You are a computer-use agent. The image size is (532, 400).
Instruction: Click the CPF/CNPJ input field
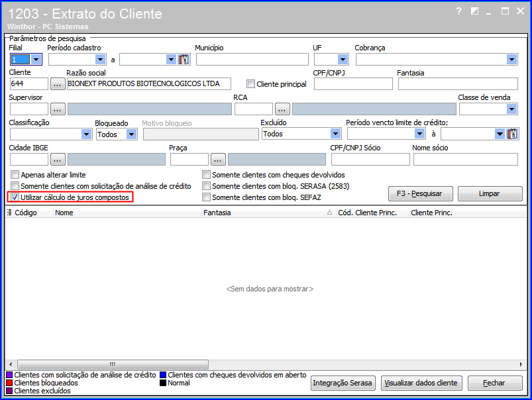pos(353,84)
